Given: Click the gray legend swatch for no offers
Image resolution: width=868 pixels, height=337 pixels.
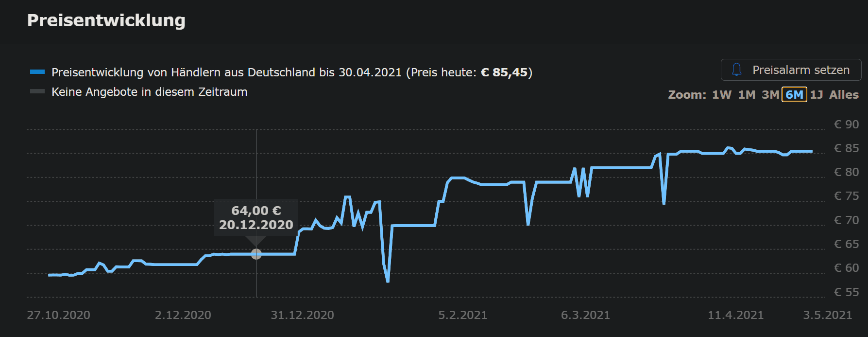Looking at the screenshot, I should [37, 91].
